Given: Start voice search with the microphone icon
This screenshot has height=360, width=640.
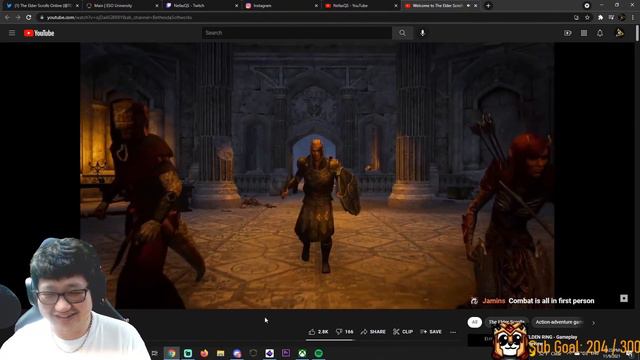Looking at the screenshot, I should [422, 33].
